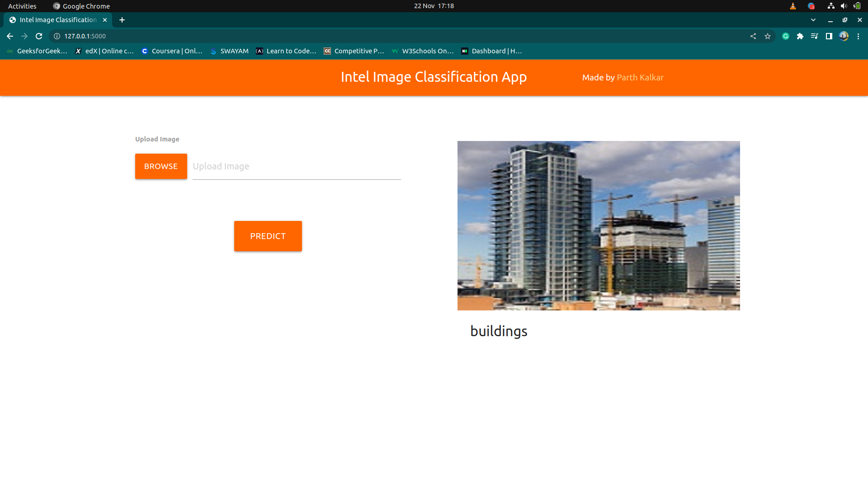Expand the Chrome profile avatar menu
Screen dimensions: 868x488
tap(844, 36)
